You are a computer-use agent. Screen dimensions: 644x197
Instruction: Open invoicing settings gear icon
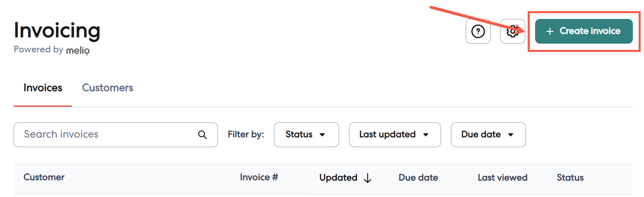(x=512, y=31)
